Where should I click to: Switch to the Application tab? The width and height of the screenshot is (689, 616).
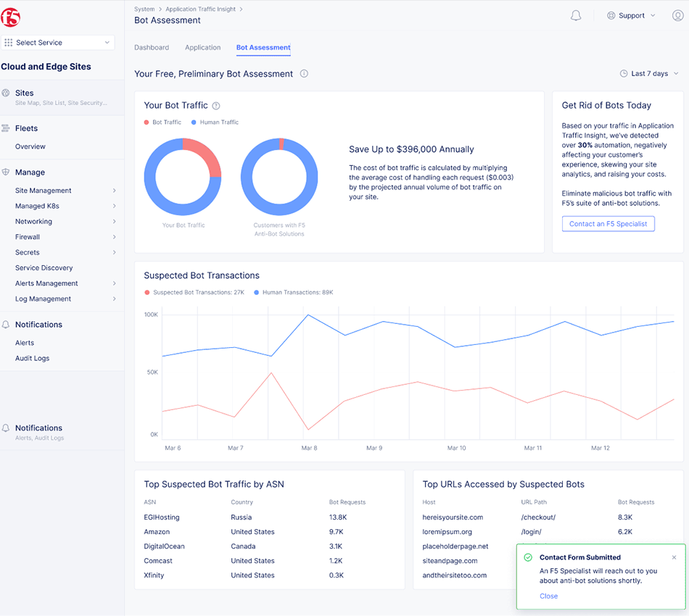pyautogui.click(x=202, y=47)
